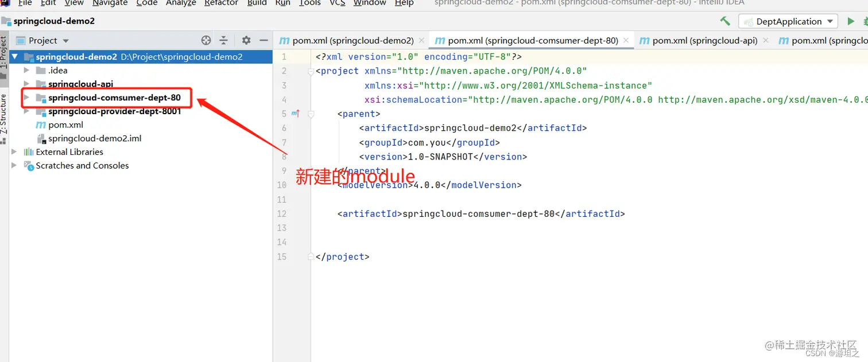Open the File menu
The width and height of the screenshot is (868, 362).
[x=25, y=3]
